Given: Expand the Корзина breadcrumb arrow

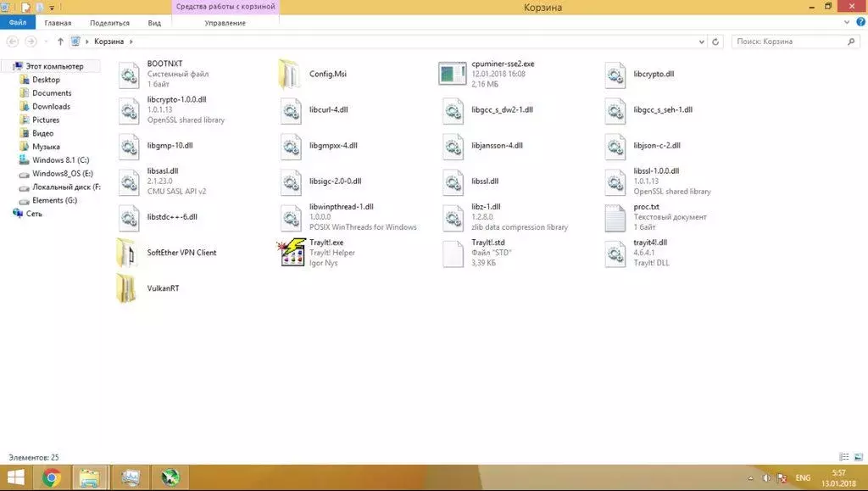Looking at the screenshot, I should [x=131, y=42].
